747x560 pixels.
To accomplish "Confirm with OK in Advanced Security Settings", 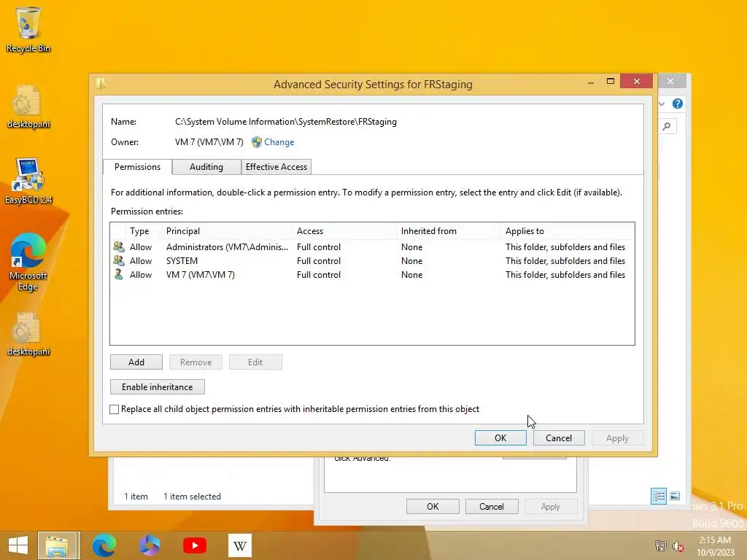I will (500, 438).
